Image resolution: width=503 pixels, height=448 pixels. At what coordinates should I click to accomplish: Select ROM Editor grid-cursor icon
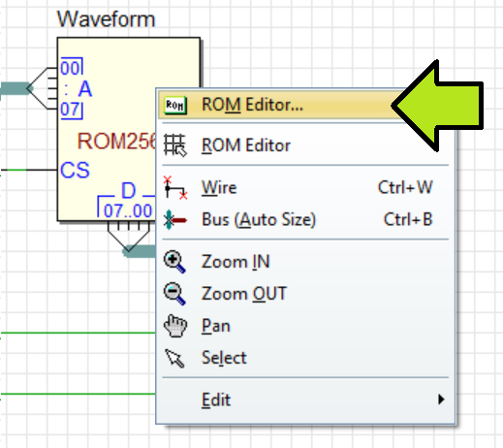coord(175,145)
